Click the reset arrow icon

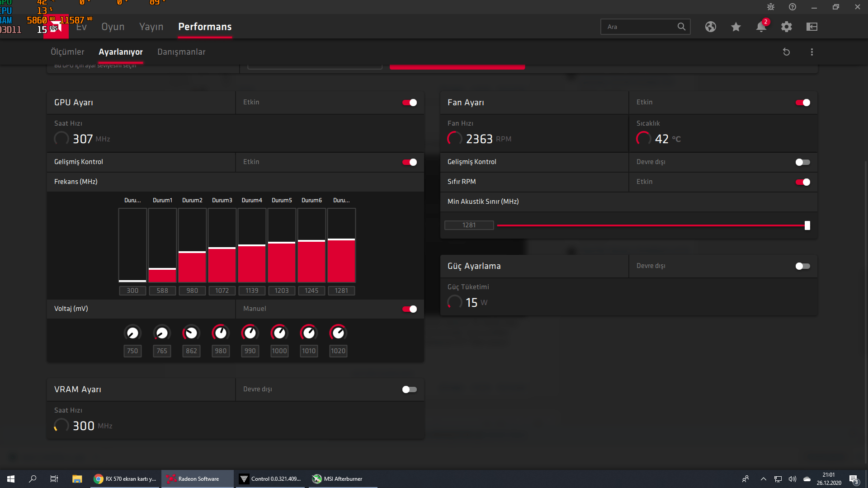click(x=786, y=52)
